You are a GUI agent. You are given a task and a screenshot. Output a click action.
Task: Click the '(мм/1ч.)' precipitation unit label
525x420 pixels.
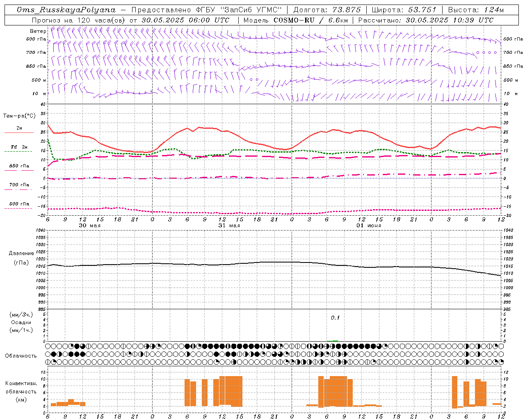point(21,330)
